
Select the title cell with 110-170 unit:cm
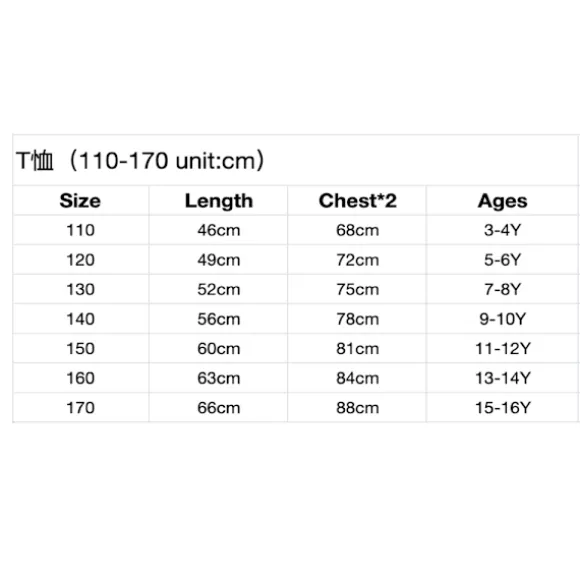[295, 160]
